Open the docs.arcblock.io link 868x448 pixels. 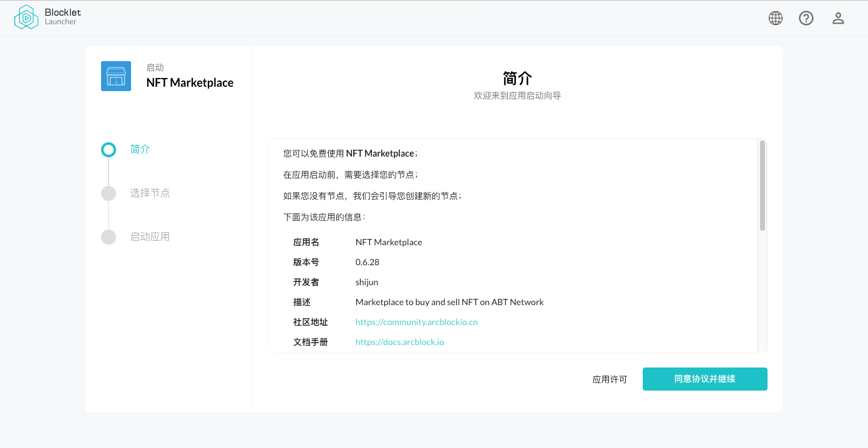pyautogui.click(x=400, y=342)
